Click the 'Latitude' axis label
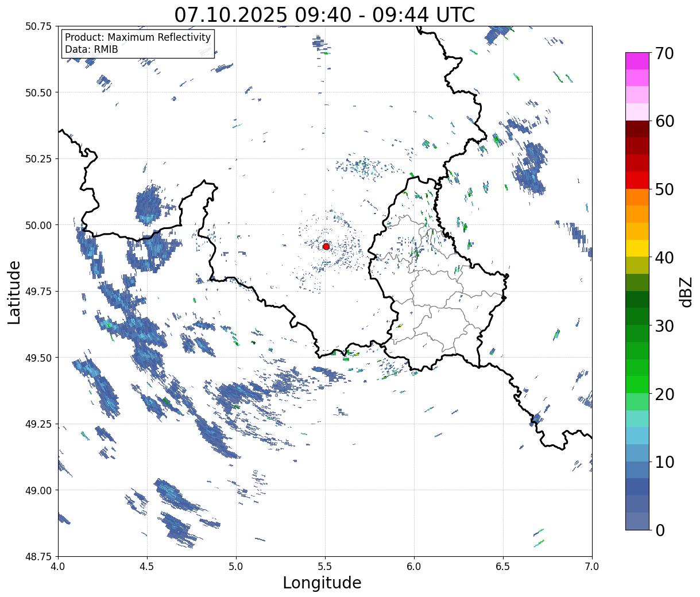The width and height of the screenshot is (700, 597). [14, 292]
